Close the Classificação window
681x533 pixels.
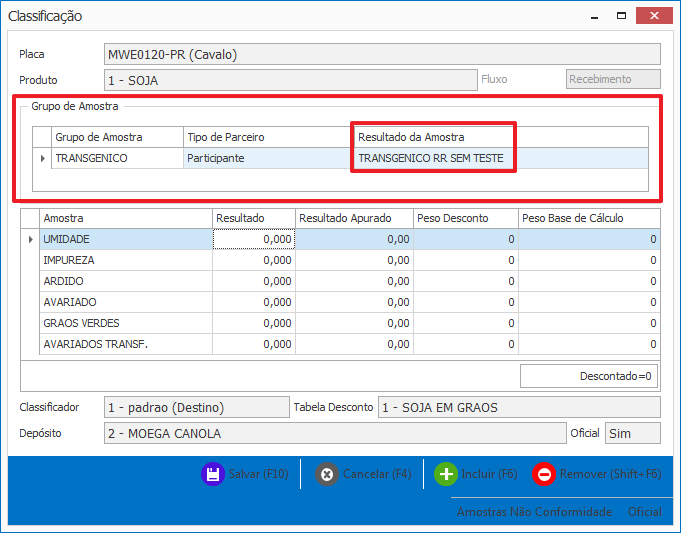tap(654, 16)
